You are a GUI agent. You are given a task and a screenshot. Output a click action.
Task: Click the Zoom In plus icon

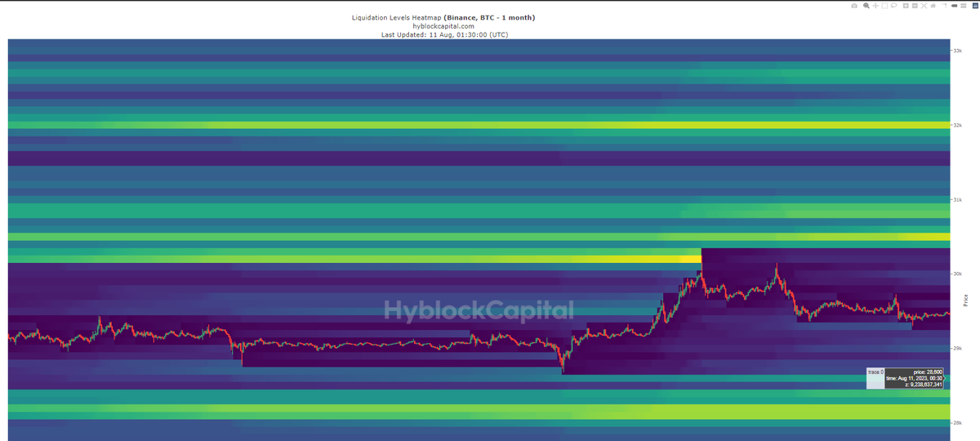906,6
